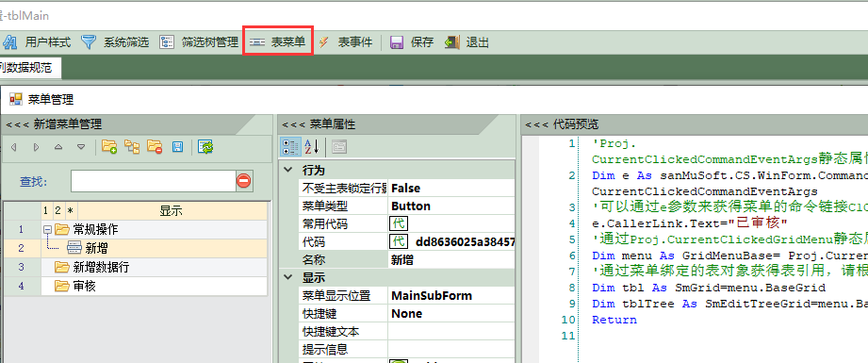Click the 常用代码 property label
The image size is (868, 363).
click(x=325, y=223)
